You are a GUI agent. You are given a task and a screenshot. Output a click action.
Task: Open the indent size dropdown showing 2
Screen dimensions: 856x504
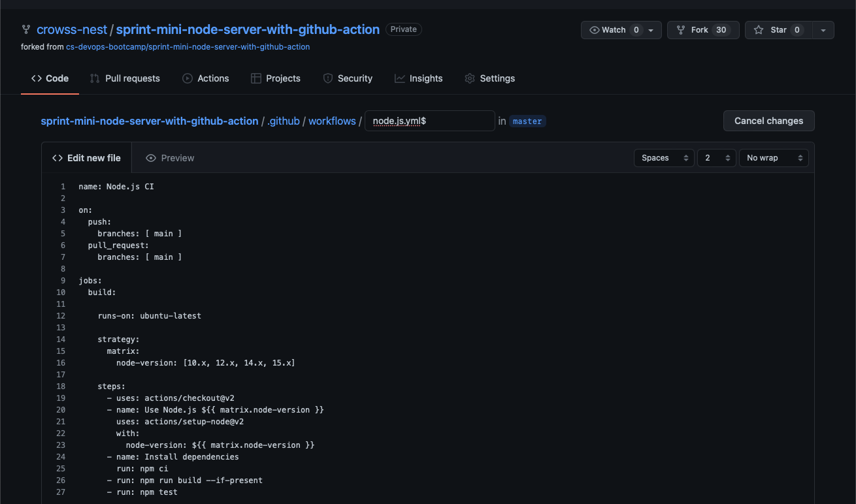[x=716, y=158]
